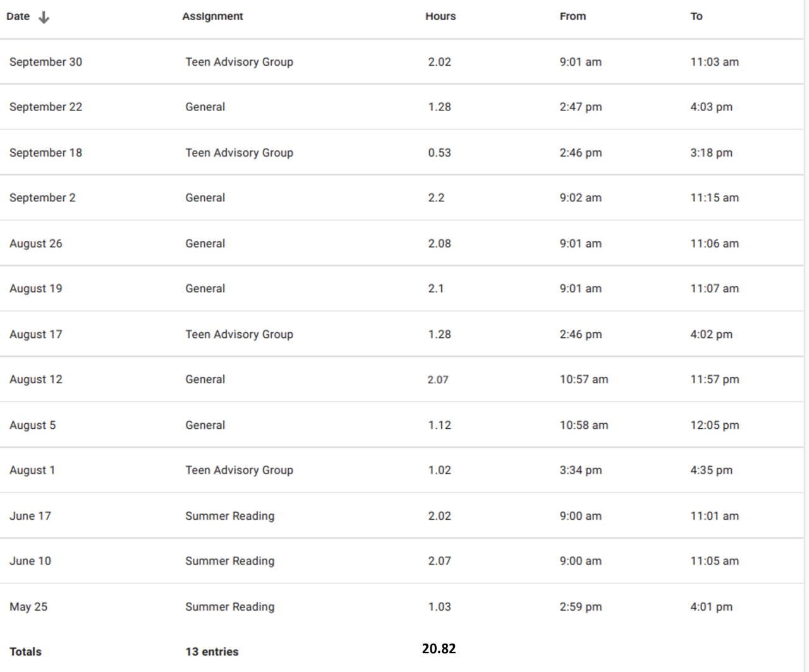The image size is (809, 672).
Task: Open the September 30 entry
Action: [46, 62]
